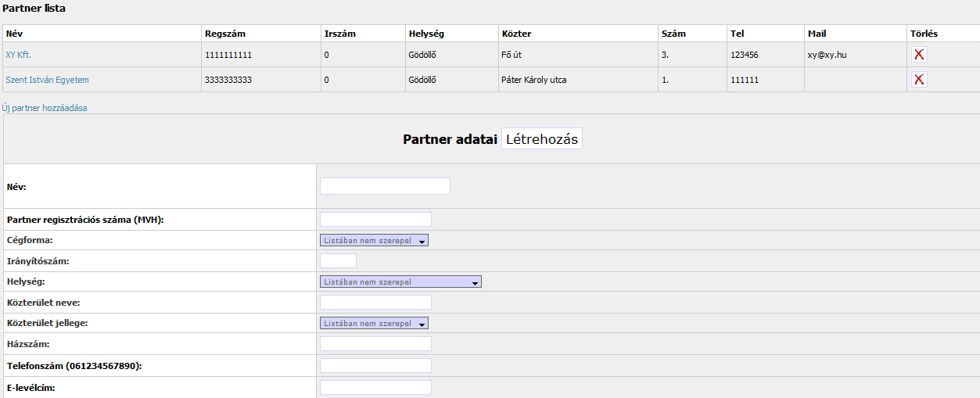Click the Név column header
This screenshot has height=398, width=980.
pyautogui.click(x=102, y=34)
